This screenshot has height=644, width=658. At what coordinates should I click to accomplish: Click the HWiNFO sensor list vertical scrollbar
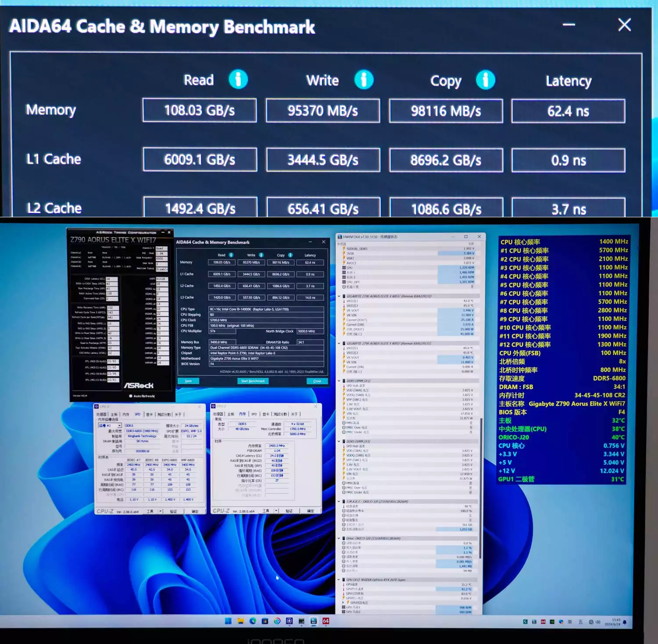[x=481, y=487]
